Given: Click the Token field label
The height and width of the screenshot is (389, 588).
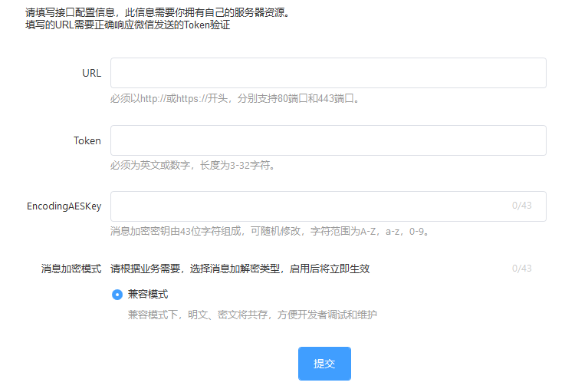Looking at the screenshot, I should (87, 141).
